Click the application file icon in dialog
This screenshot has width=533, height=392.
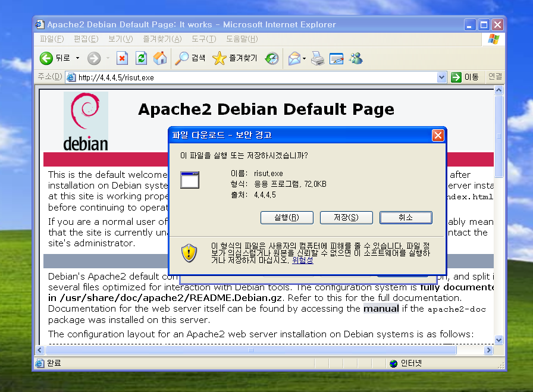[x=190, y=180]
